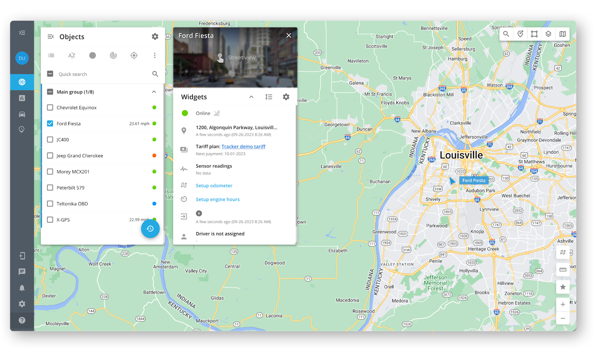The width and height of the screenshot is (607, 364).
Task: Filter objects by status circle icon
Action: [x=92, y=55]
